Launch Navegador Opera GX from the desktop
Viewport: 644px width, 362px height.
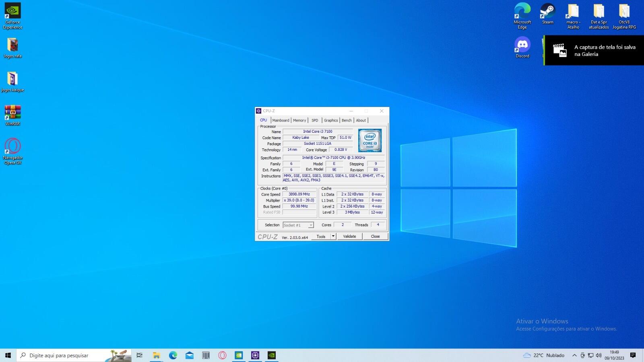(x=12, y=151)
